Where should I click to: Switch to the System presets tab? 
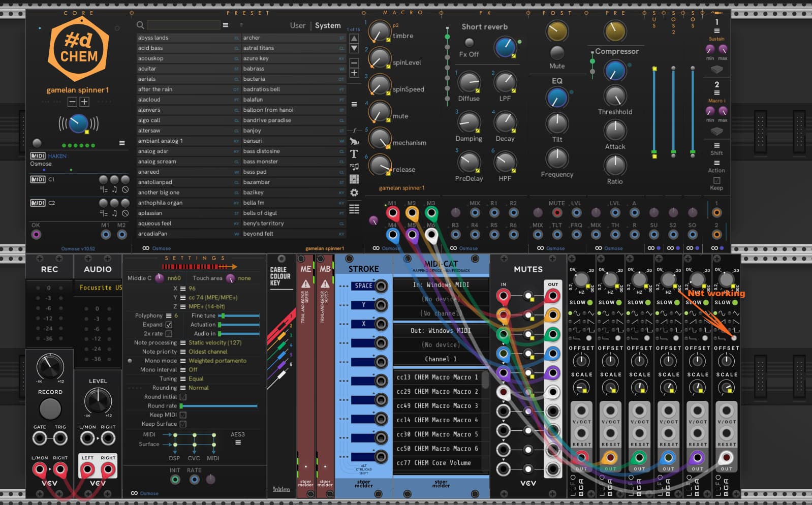pos(328,25)
